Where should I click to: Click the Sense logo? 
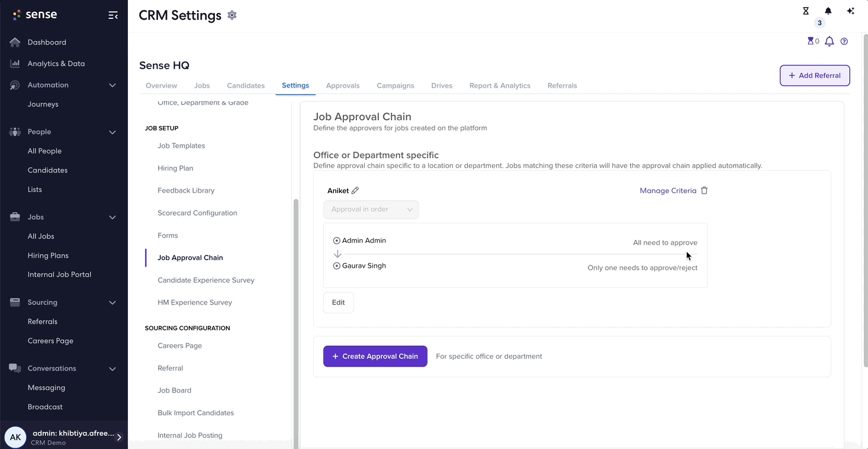pos(35,15)
